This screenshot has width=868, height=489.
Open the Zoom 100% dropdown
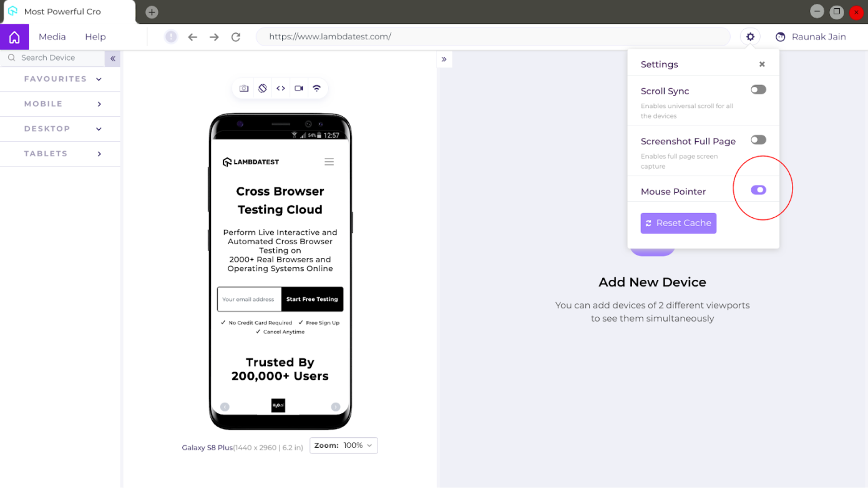(x=344, y=445)
